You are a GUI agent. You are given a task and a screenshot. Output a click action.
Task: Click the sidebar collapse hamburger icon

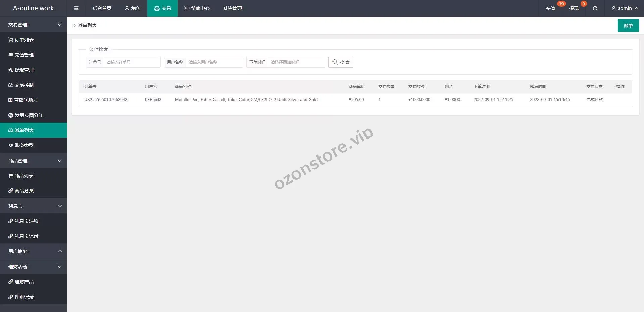coord(76,8)
